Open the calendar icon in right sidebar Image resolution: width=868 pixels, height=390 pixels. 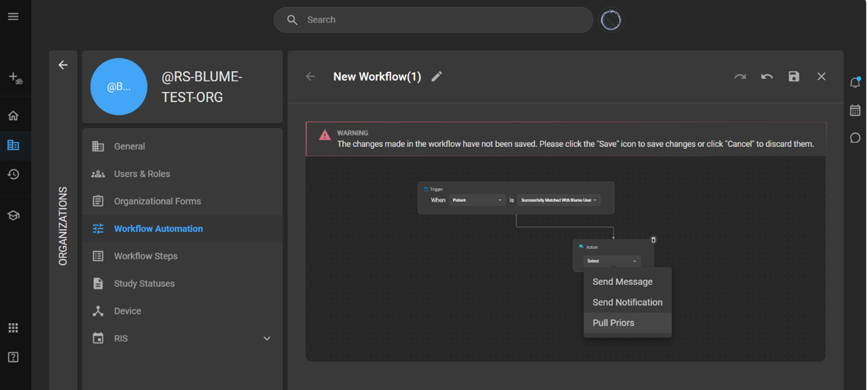[855, 110]
